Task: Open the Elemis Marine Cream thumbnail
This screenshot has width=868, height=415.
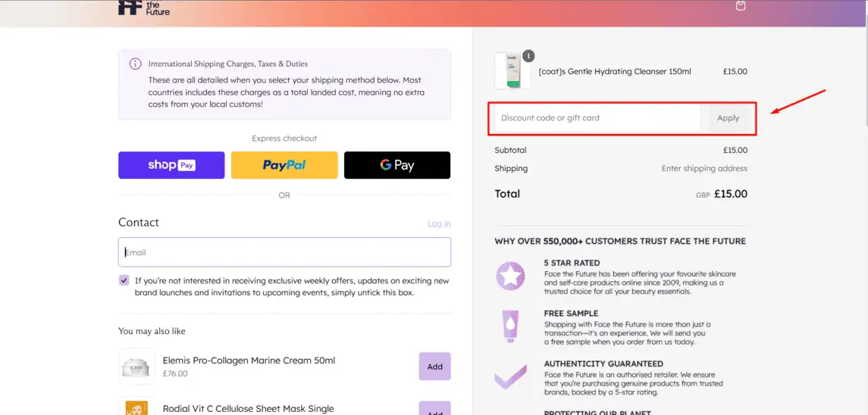Action: tap(136, 367)
